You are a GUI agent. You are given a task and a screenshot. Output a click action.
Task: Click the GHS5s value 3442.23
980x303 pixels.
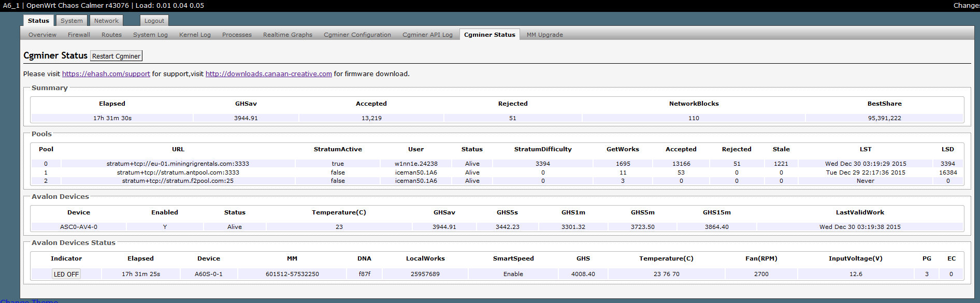507,227
